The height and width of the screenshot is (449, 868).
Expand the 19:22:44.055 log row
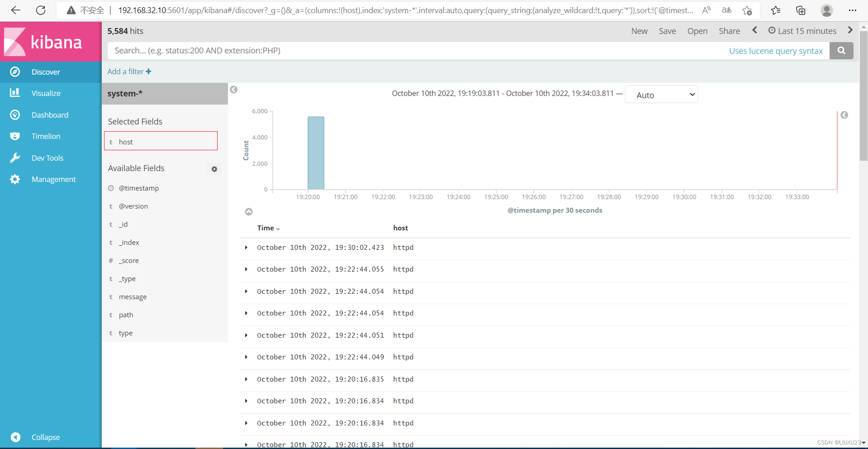coord(246,269)
